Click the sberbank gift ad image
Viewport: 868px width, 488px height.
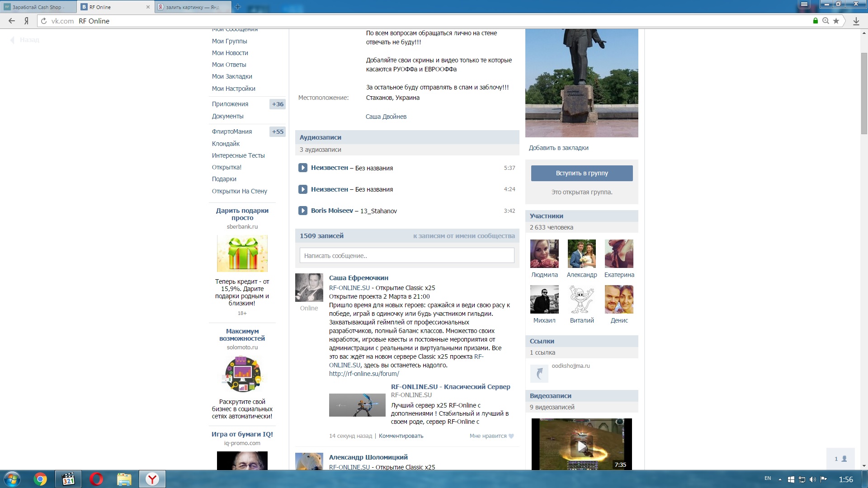click(x=242, y=253)
